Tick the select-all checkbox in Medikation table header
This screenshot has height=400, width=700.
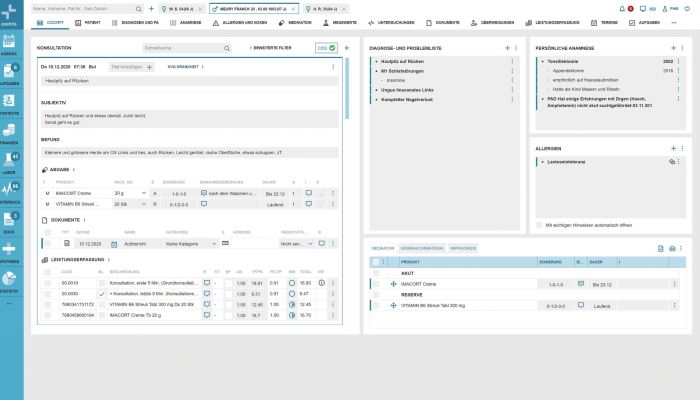pos(376,262)
